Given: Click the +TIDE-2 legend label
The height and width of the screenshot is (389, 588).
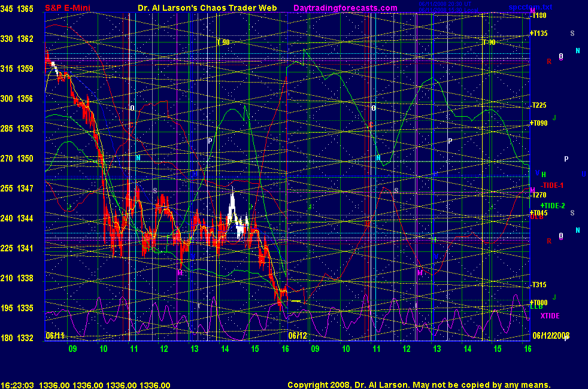Looking at the screenshot, I should point(553,206).
